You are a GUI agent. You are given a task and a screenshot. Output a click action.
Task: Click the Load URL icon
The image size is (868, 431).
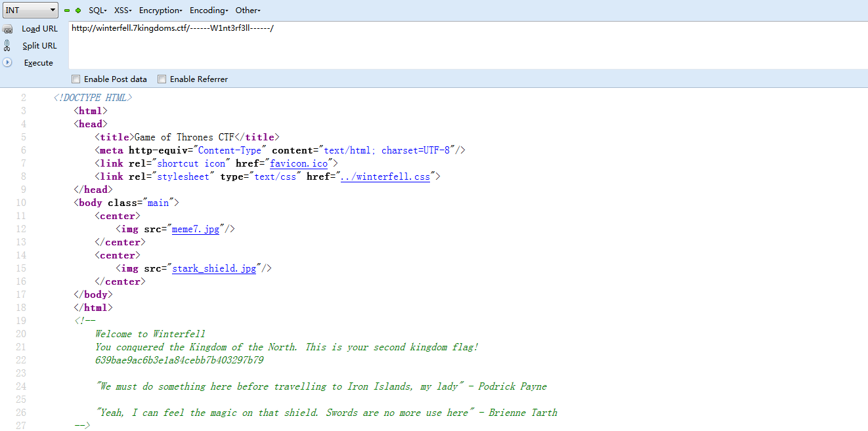8,29
